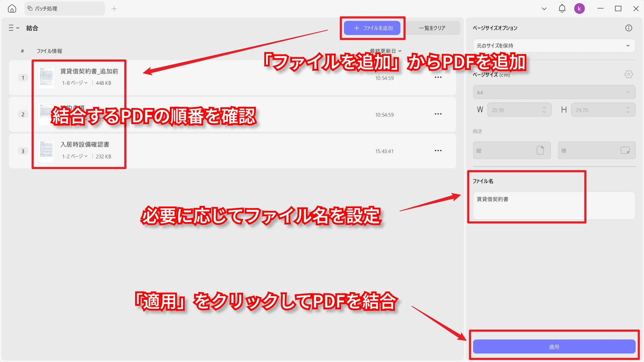The image size is (644, 362).
Task: Select 縦 portrait orientation
Action: click(512, 151)
